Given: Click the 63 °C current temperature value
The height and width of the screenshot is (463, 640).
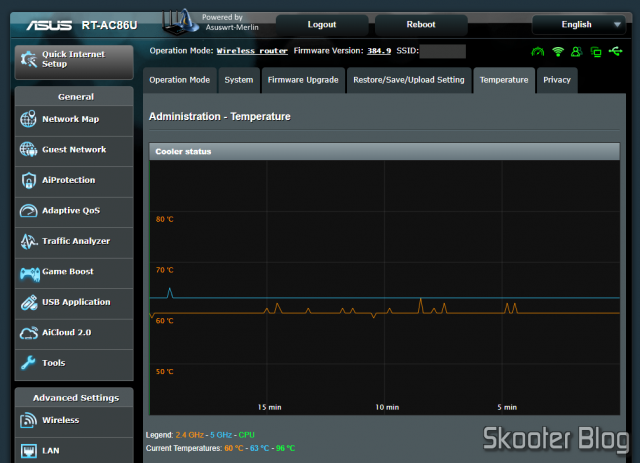Looking at the screenshot, I should (260, 448).
